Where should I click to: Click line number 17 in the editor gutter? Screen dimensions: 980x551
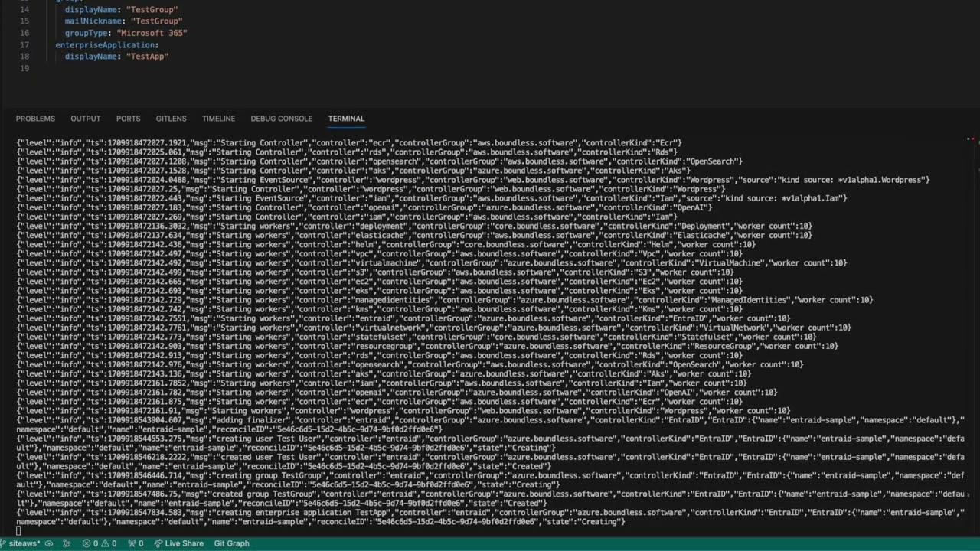(x=24, y=45)
